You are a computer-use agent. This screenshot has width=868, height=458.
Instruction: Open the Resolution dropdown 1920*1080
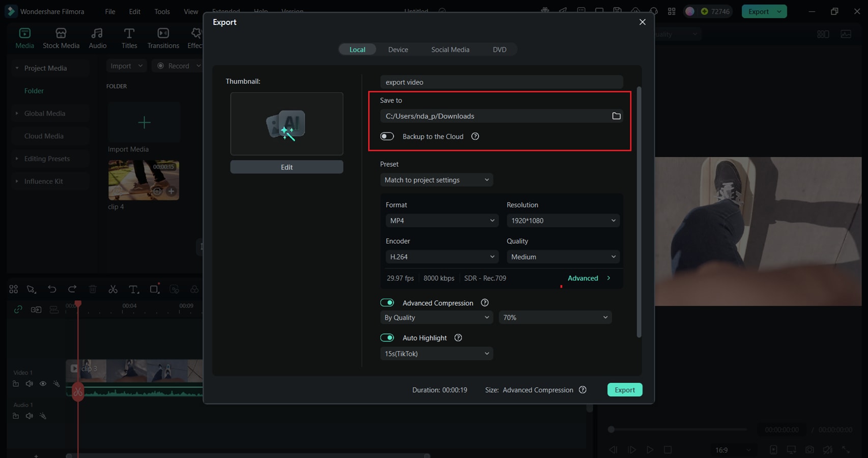563,220
